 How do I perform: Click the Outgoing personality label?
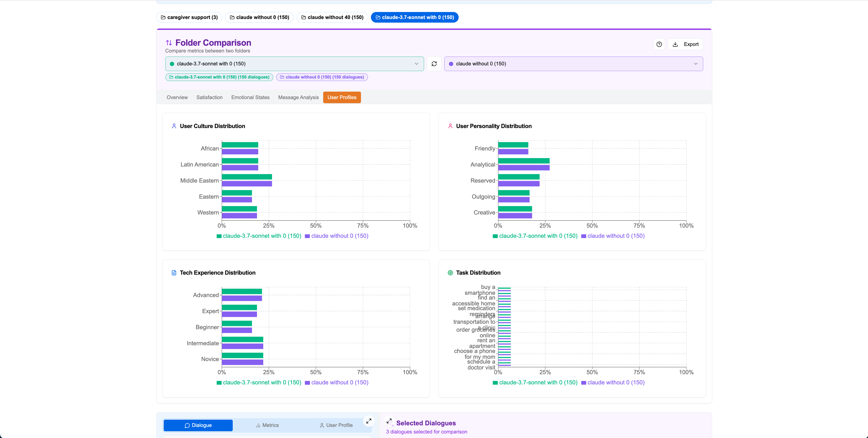coord(483,197)
